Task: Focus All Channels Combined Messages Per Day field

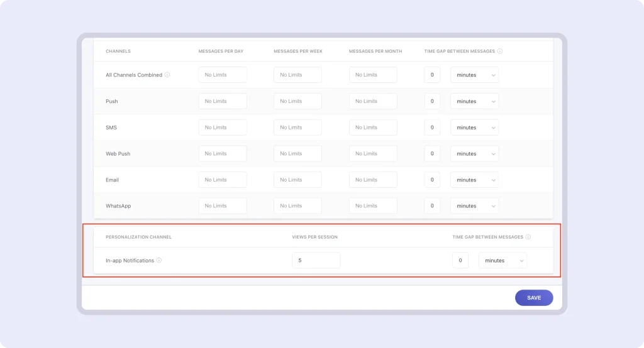Action: tap(223, 75)
